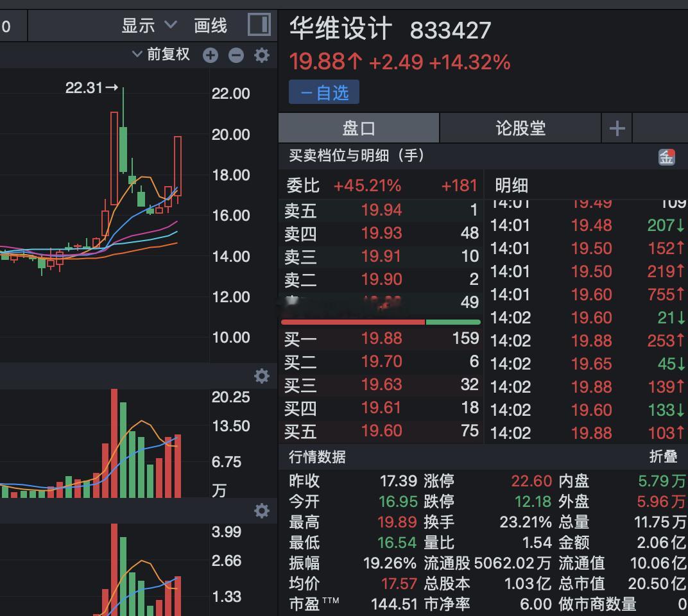Click the 行情数据 section header

(317, 457)
